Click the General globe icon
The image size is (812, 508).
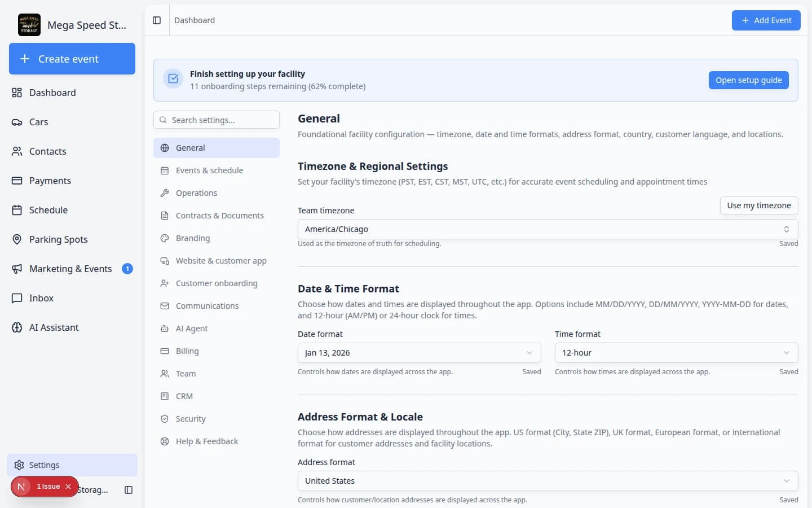(x=165, y=148)
